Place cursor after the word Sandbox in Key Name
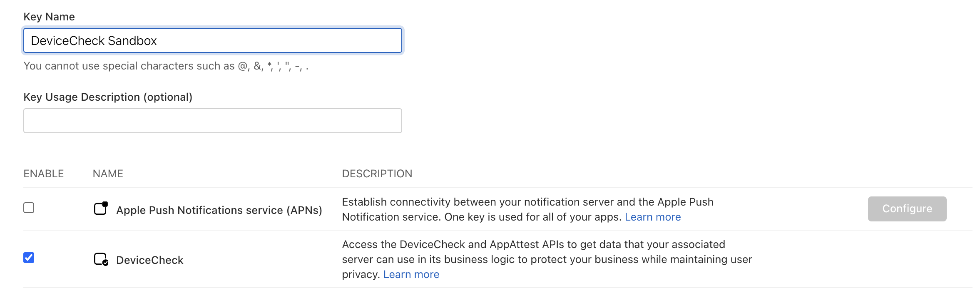 click(x=157, y=41)
